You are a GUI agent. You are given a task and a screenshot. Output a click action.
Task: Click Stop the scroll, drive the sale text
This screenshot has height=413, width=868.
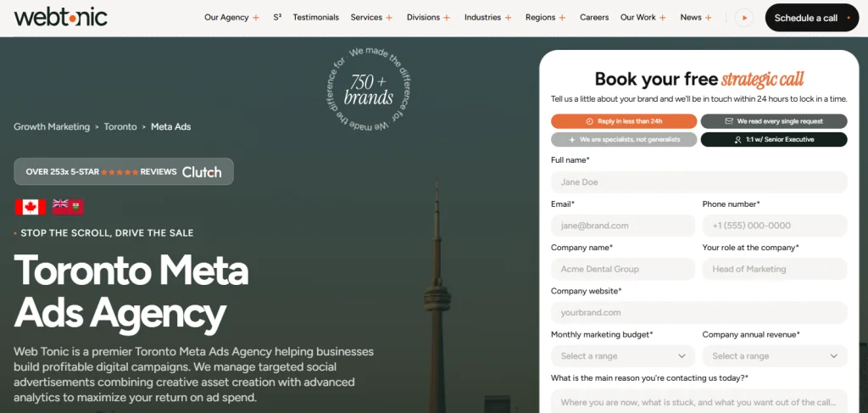tap(107, 233)
